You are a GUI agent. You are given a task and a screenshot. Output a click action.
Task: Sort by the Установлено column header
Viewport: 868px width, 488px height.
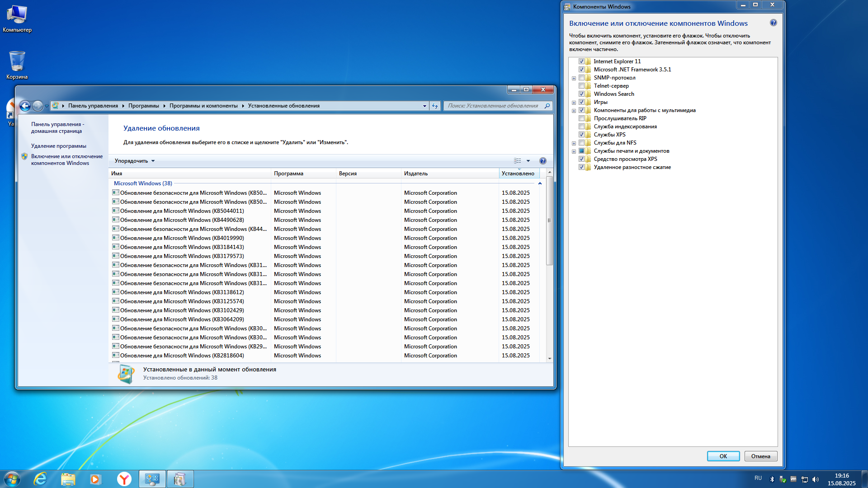pos(519,174)
